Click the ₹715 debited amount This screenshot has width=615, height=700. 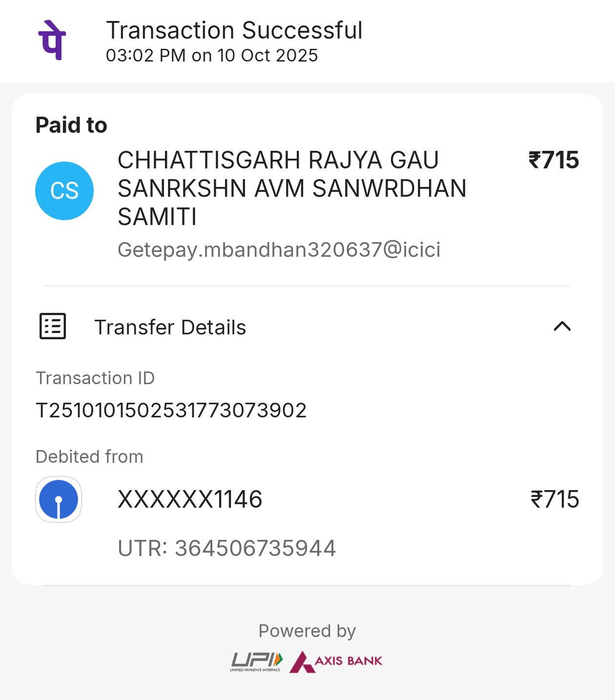click(555, 499)
